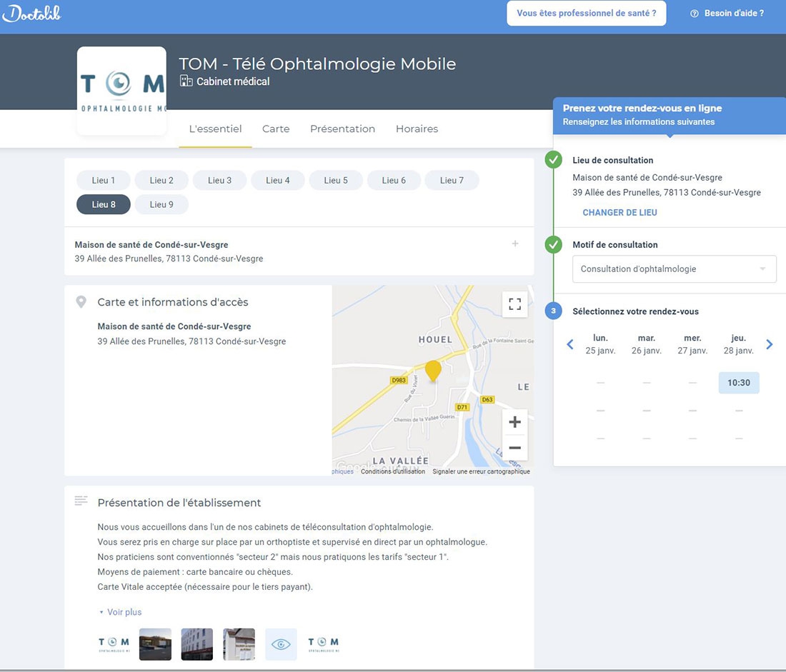Select Lieu 3 location
Viewport: 786px width, 672px height.
[219, 181]
